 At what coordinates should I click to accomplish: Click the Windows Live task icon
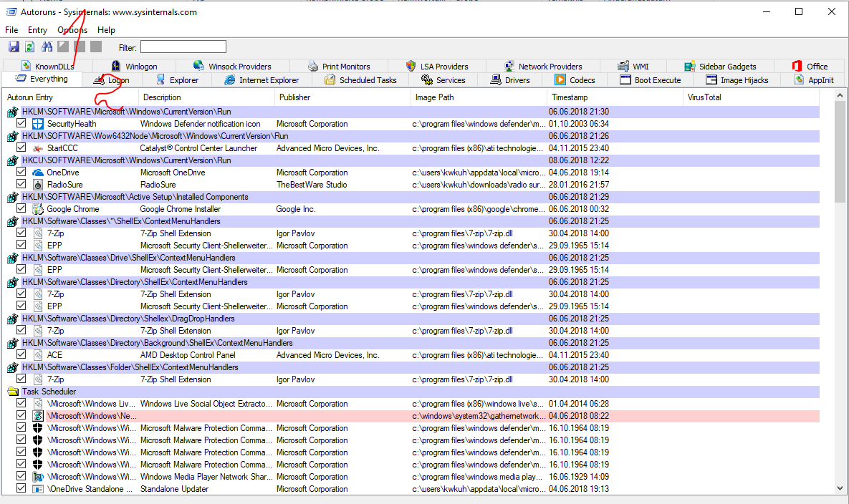(38, 404)
